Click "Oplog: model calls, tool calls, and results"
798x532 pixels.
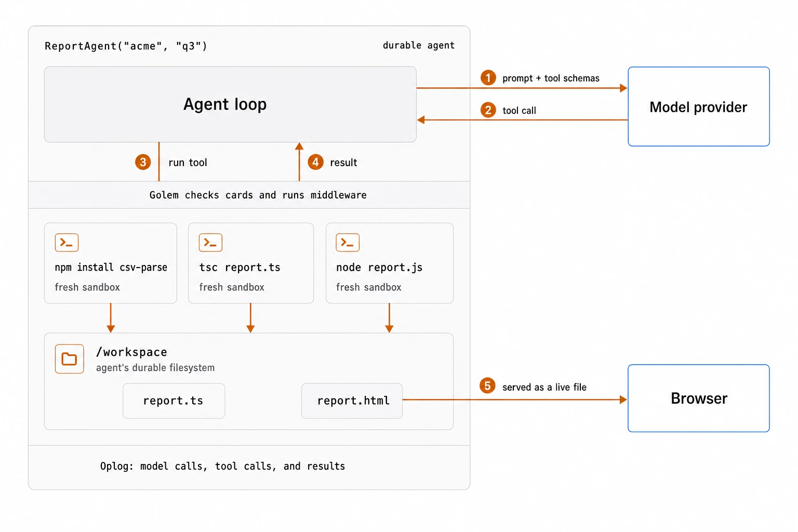(x=222, y=467)
